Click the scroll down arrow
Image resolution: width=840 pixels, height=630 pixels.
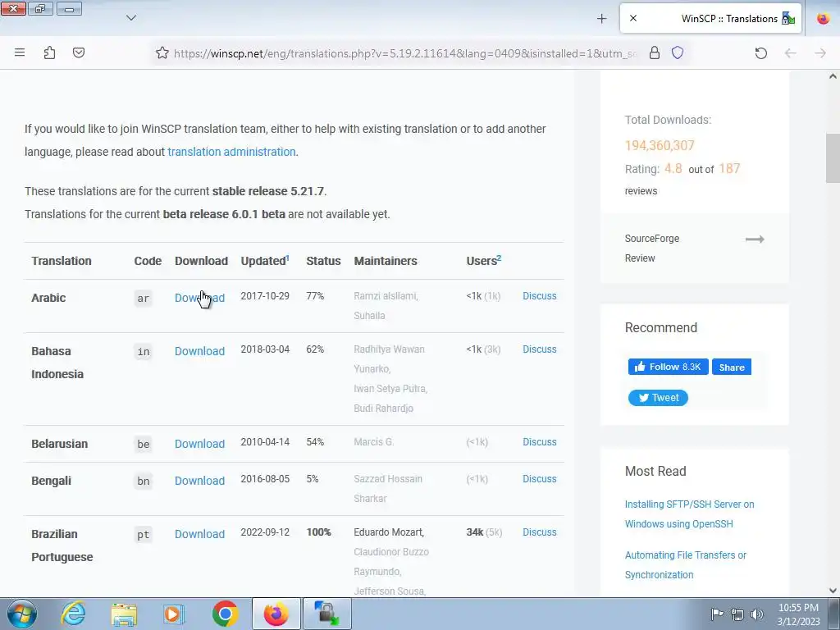(833, 591)
